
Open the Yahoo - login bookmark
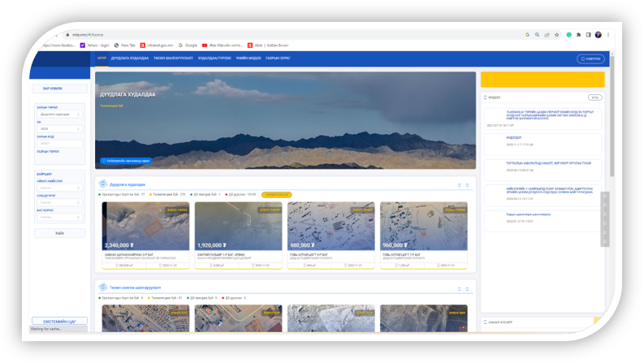[95, 45]
